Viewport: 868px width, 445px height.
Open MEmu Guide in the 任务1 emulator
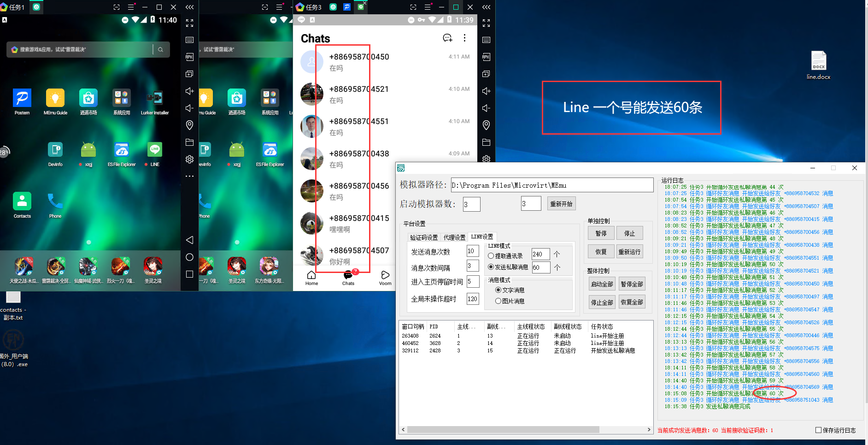click(x=55, y=98)
